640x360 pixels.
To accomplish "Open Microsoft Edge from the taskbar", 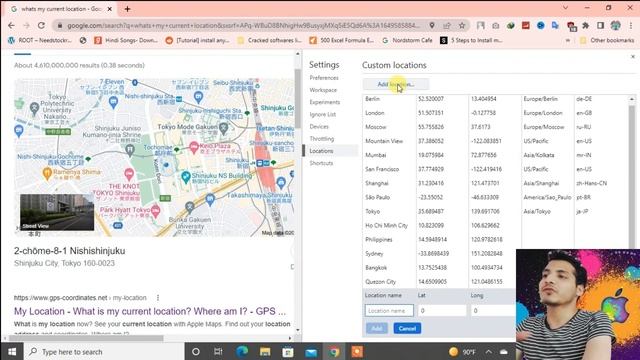I will click(x=242, y=351).
